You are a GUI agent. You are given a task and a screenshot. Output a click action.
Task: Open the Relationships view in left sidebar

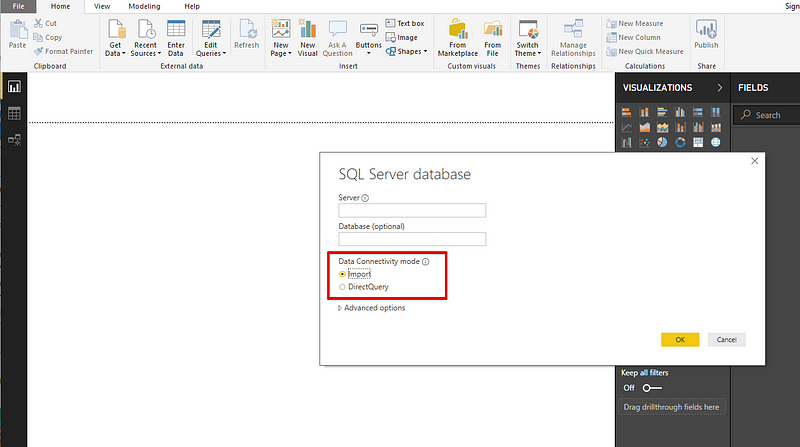click(14, 140)
